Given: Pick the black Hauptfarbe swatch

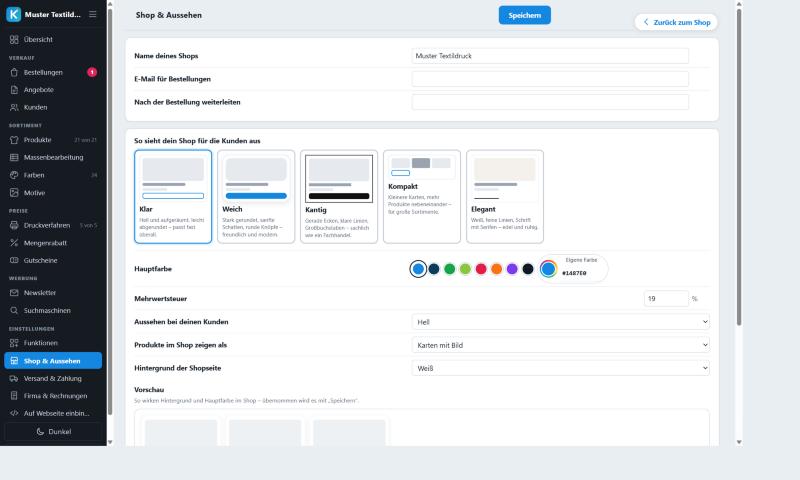Looking at the screenshot, I should click(x=528, y=269).
